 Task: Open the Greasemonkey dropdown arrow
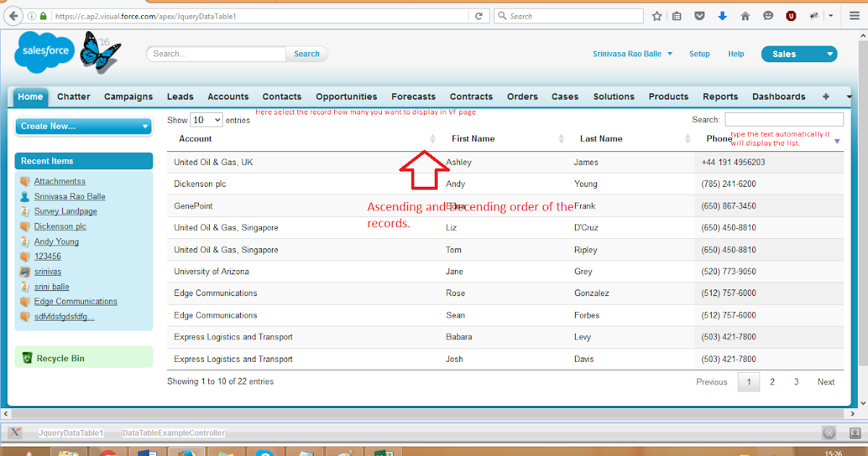pyautogui.click(x=831, y=15)
